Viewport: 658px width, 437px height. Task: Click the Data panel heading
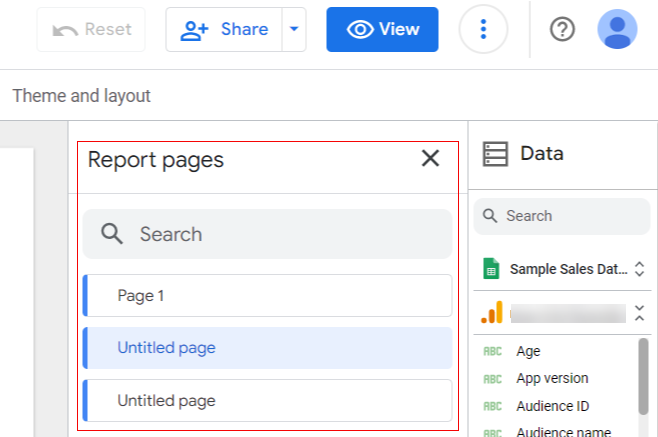[x=542, y=154]
